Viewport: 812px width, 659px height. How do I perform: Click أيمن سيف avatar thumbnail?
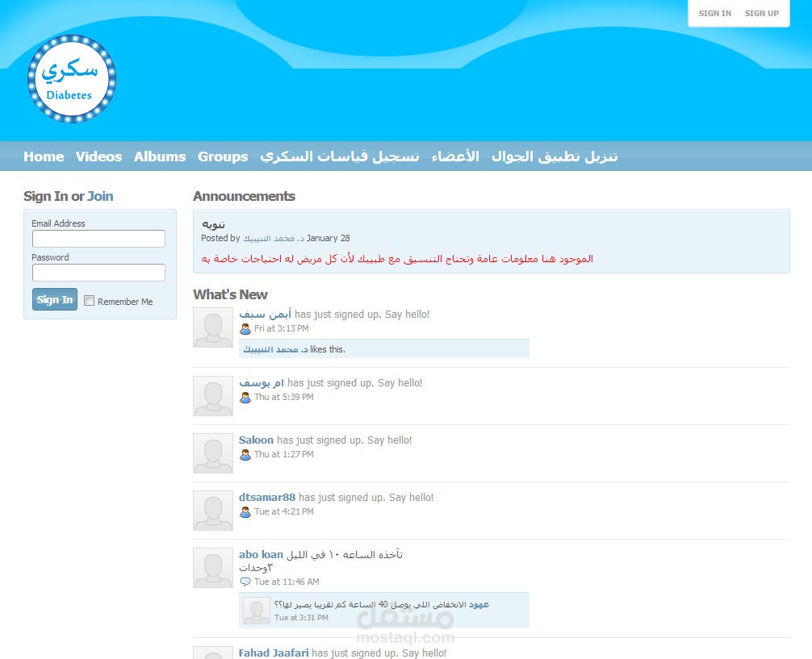point(213,327)
